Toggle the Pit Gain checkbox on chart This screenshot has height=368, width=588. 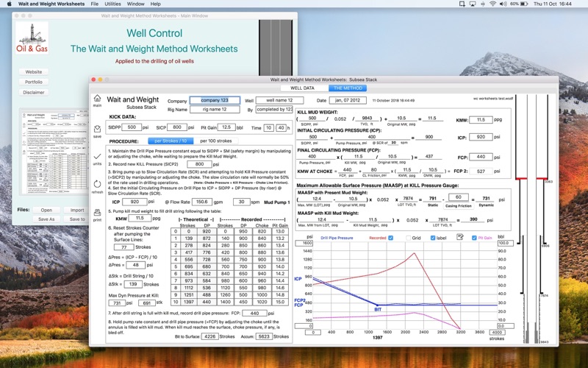pos(474,238)
